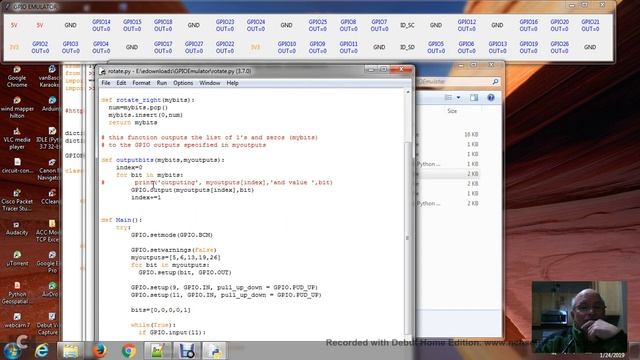Image resolution: width=640 pixels, height=360 pixels.
Task: Click GPIO18 pin in GPIO Emulator
Action: click(x=163, y=25)
